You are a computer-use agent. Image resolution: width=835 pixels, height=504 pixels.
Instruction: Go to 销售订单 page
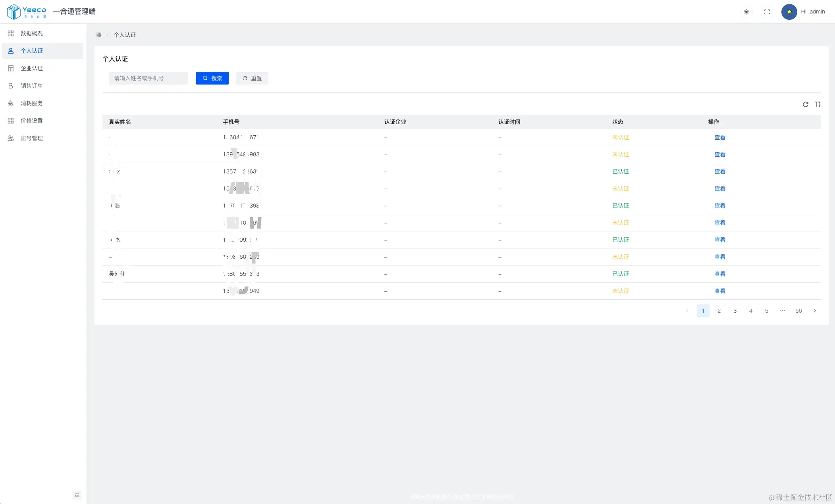(x=32, y=86)
